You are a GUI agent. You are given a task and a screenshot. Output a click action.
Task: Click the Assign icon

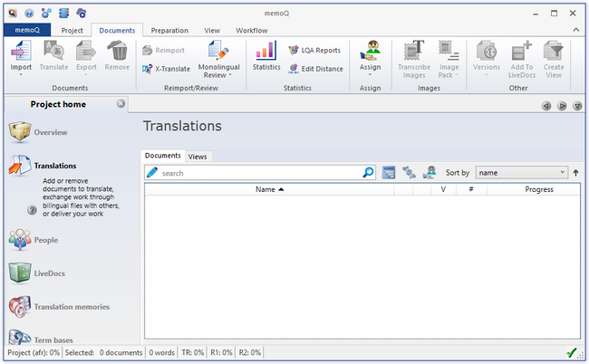(x=370, y=51)
